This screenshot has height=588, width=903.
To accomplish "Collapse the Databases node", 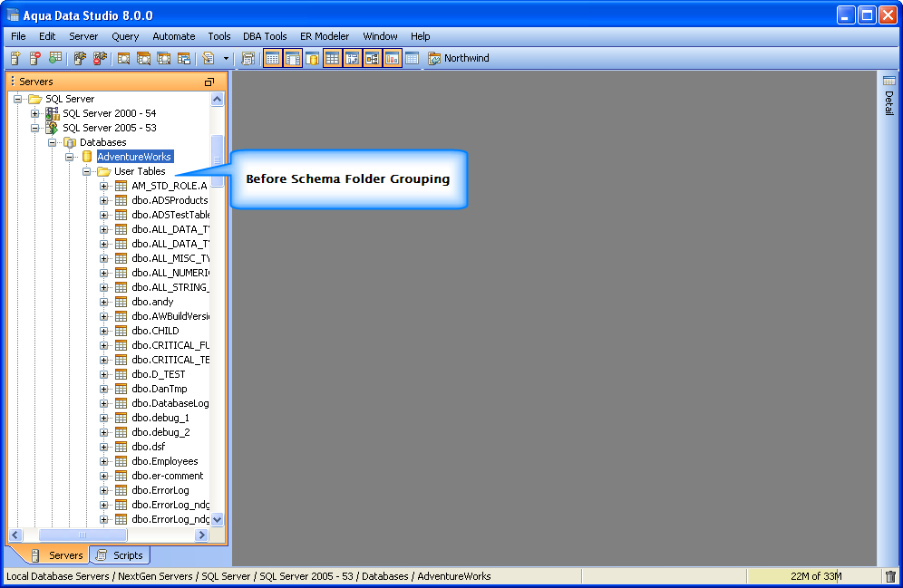I will (x=53, y=142).
